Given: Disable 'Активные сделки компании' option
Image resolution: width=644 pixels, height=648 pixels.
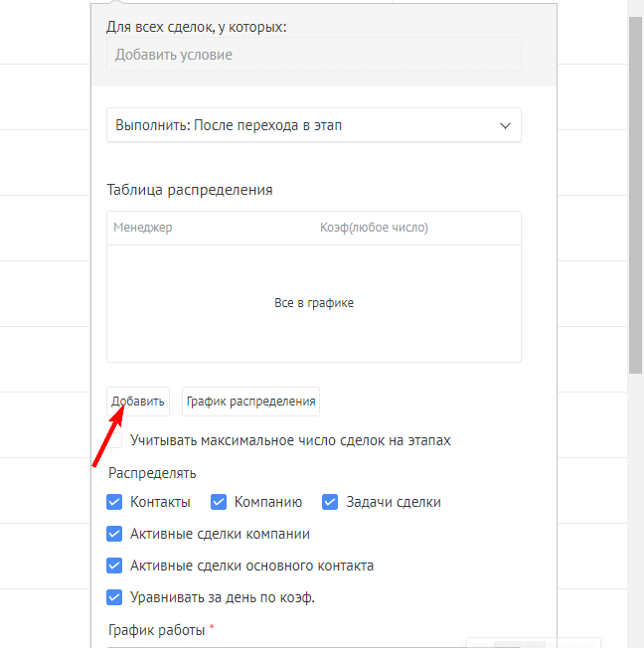Looking at the screenshot, I should 115,534.
